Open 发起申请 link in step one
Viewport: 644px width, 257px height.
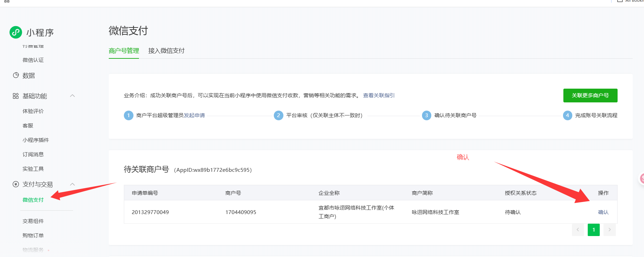click(194, 115)
